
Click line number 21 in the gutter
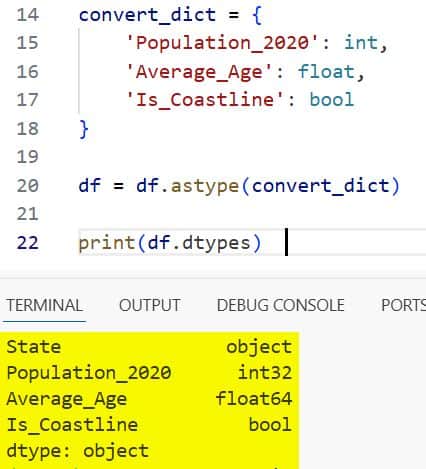coord(28,214)
